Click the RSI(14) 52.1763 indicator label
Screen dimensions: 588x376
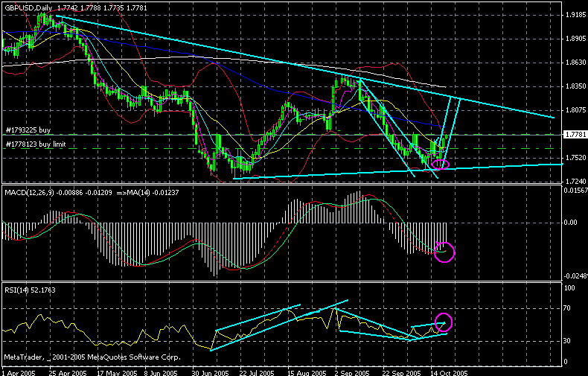(30, 290)
